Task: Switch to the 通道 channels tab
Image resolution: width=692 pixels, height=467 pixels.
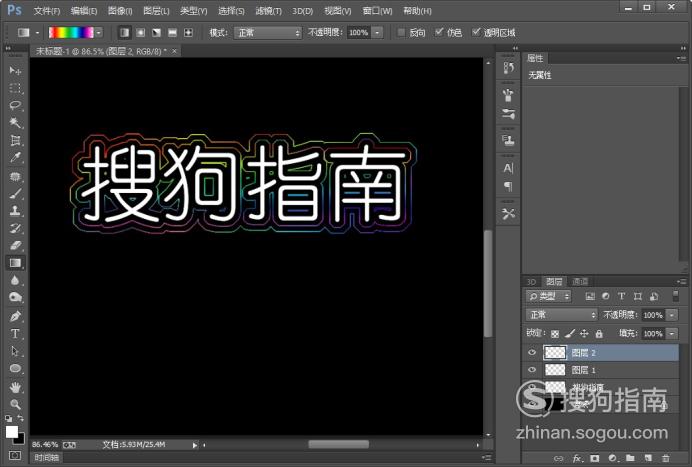Action: 580,282
